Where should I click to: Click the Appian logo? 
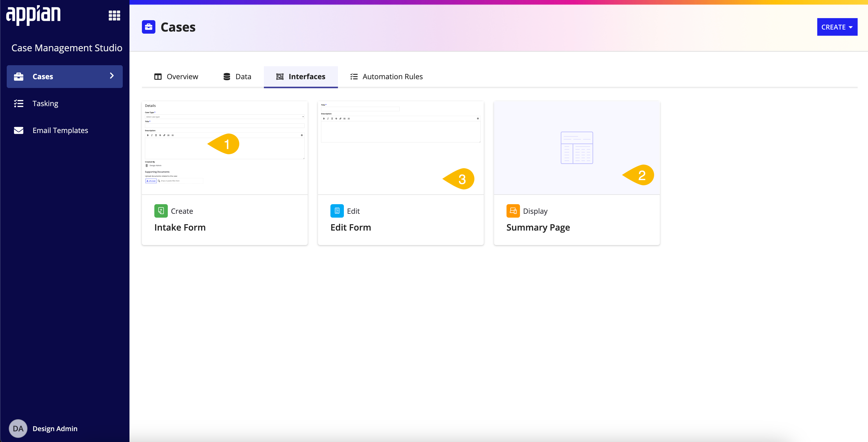[x=33, y=15]
